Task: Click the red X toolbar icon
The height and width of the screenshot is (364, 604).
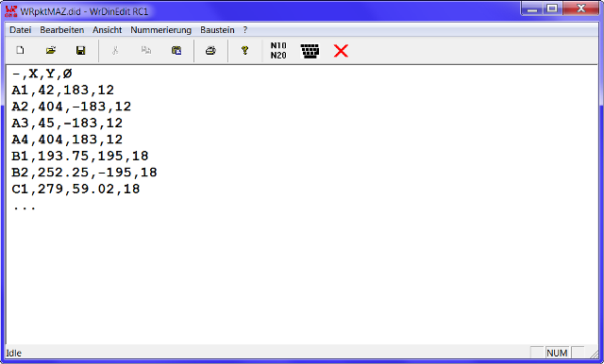Action: coord(341,51)
